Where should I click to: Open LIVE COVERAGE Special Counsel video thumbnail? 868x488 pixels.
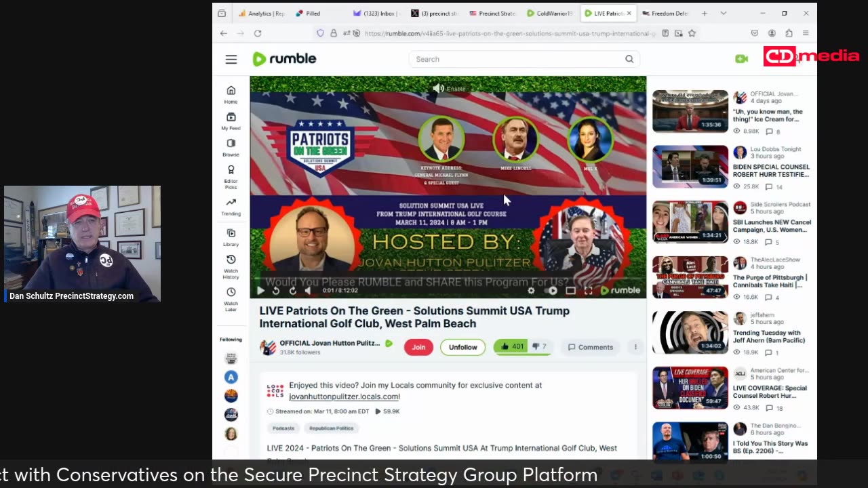pos(690,388)
